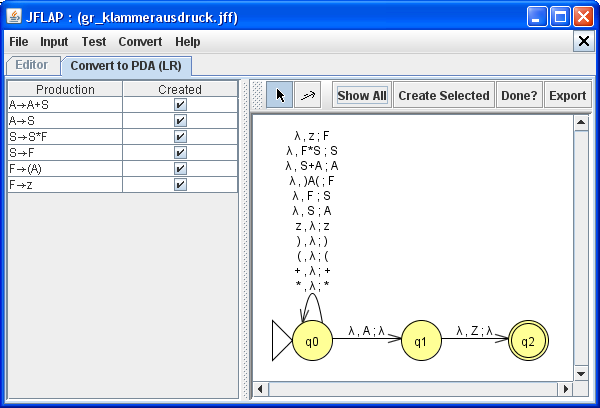
Task: Open the Input menu
Action: tap(54, 42)
